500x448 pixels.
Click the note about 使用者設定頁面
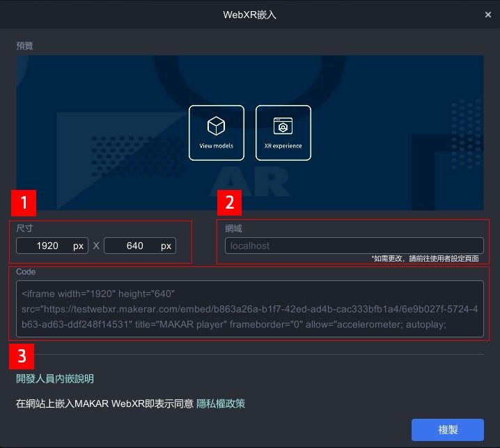pos(425,258)
